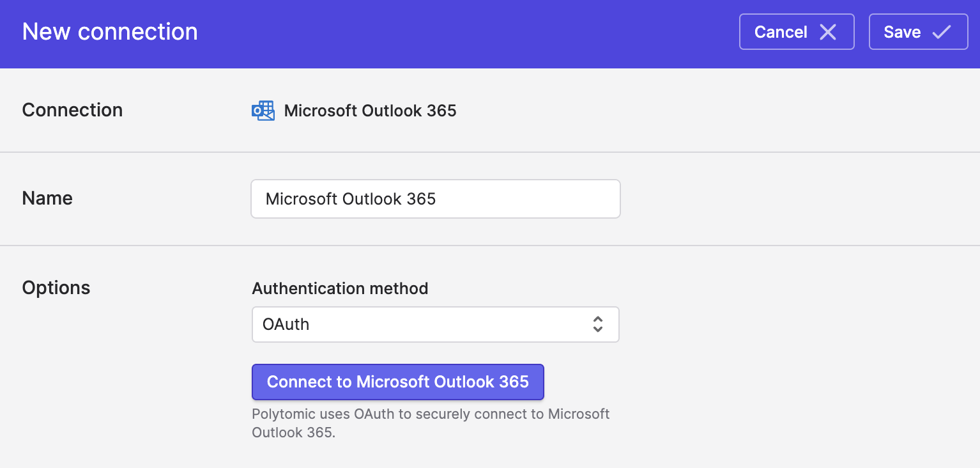
Task: Cancel the new connection
Action: 797,32
